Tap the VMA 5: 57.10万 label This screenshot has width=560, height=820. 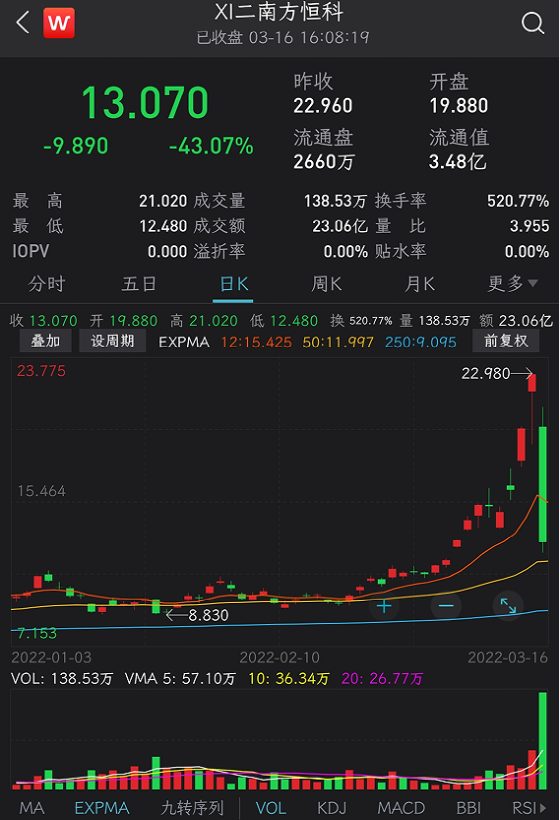180,679
